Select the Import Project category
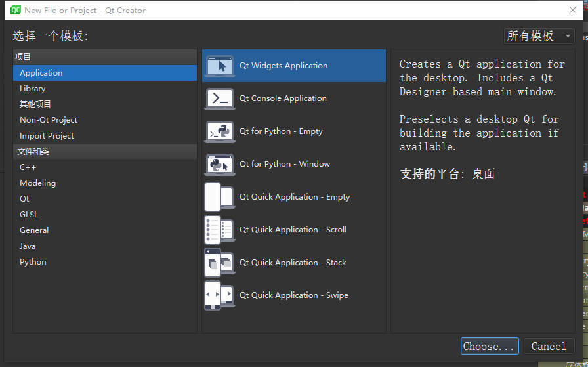 pyautogui.click(x=105, y=136)
